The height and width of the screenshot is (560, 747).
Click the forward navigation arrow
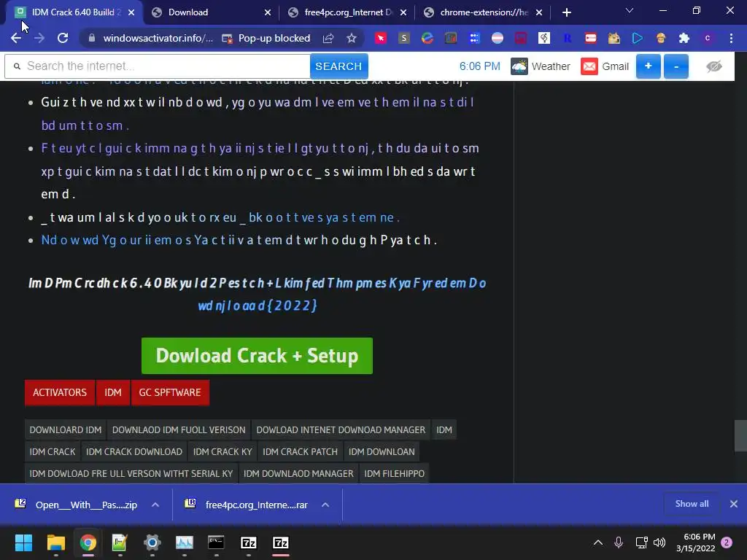coord(39,38)
